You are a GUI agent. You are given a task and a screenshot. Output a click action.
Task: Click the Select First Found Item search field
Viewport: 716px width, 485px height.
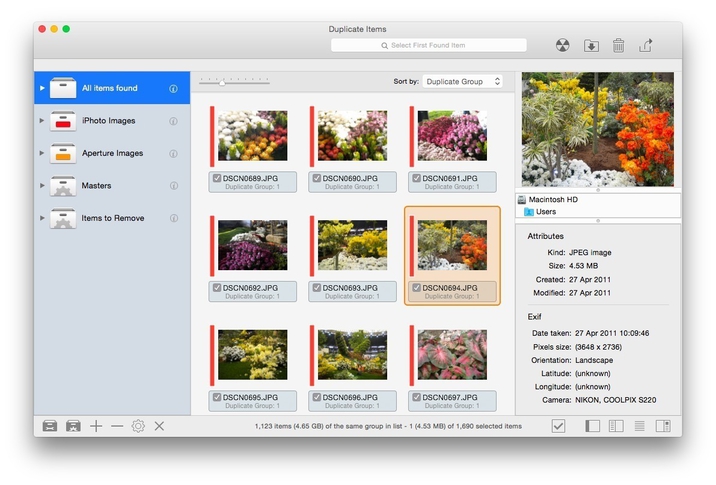point(428,46)
